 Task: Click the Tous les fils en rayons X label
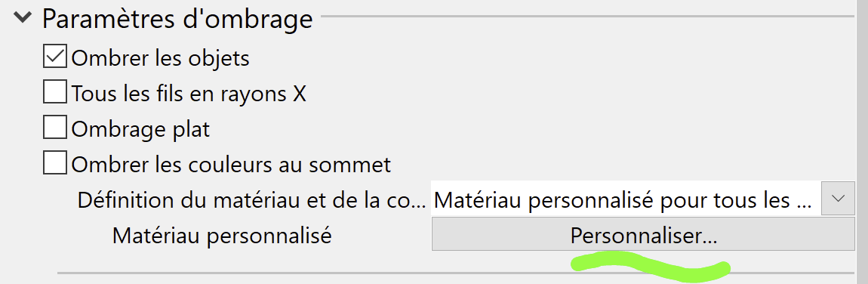(x=189, y=94)
